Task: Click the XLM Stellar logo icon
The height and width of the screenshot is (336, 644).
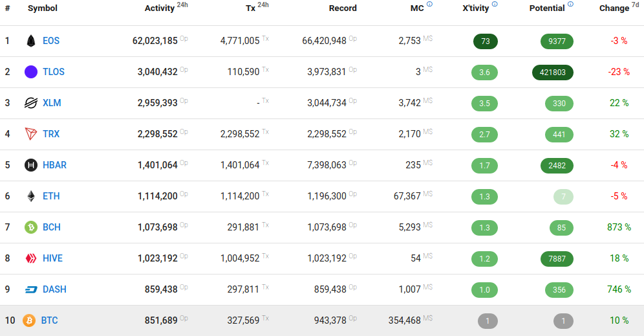Action: coord(31,103)
